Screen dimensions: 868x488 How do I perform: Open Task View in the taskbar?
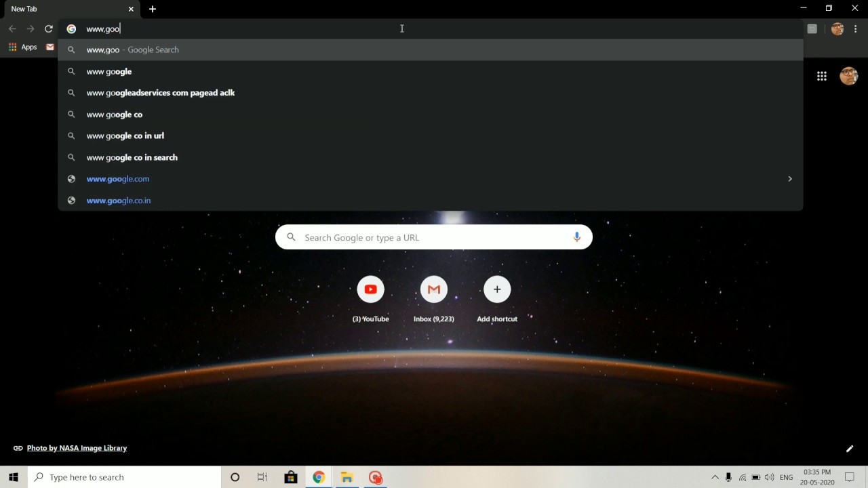(x=262, y=477)
